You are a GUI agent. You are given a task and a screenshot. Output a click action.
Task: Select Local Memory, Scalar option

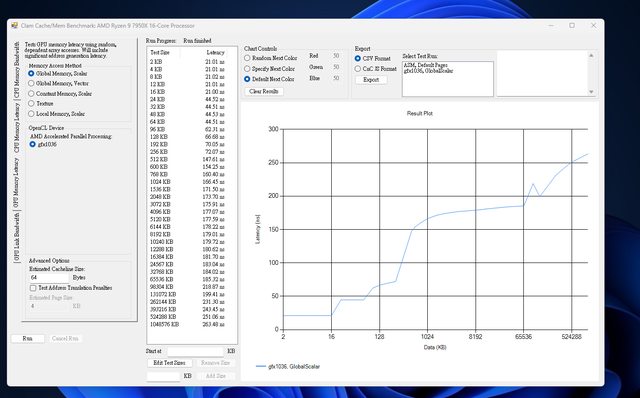(56, 114)
